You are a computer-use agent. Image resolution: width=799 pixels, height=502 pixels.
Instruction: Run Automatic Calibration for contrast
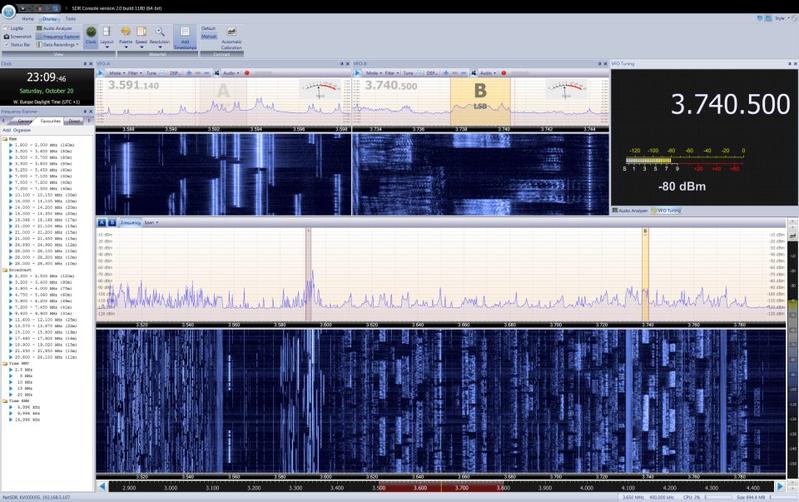231,38
